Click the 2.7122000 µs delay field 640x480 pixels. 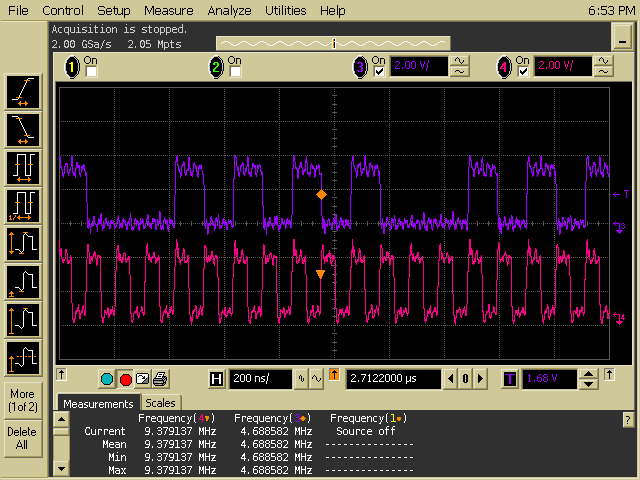394,379
